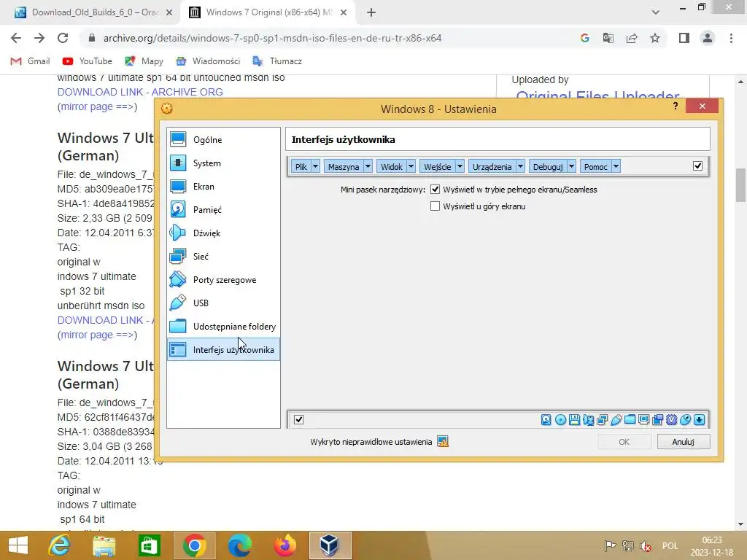Check Wyświetl u góry ekranu

point(435,206)
